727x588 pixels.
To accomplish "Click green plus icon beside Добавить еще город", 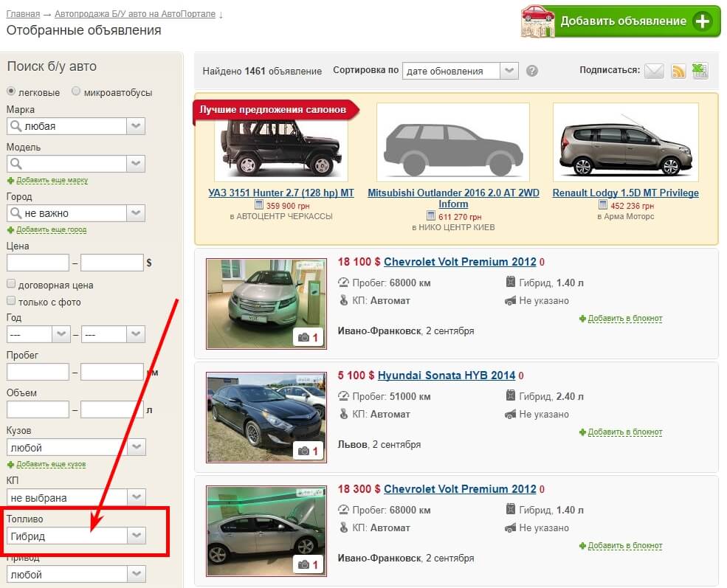I will click(x=10, y=230).
